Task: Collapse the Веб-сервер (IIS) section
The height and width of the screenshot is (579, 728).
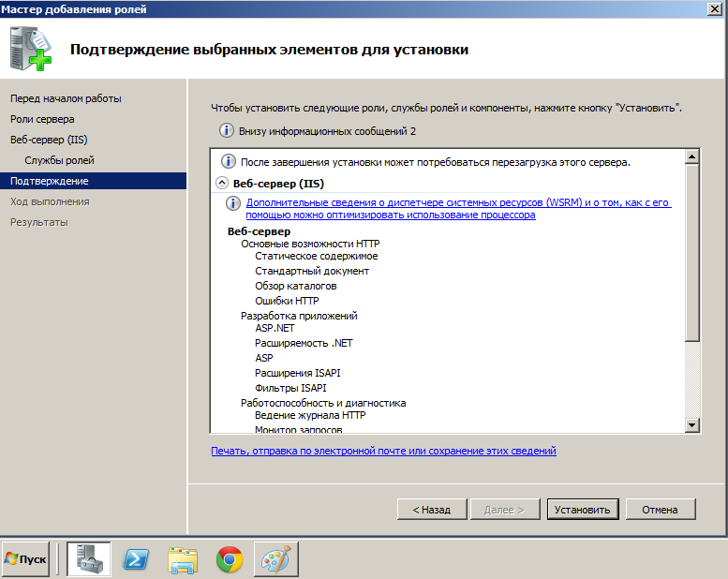Action: click(222, 184)
